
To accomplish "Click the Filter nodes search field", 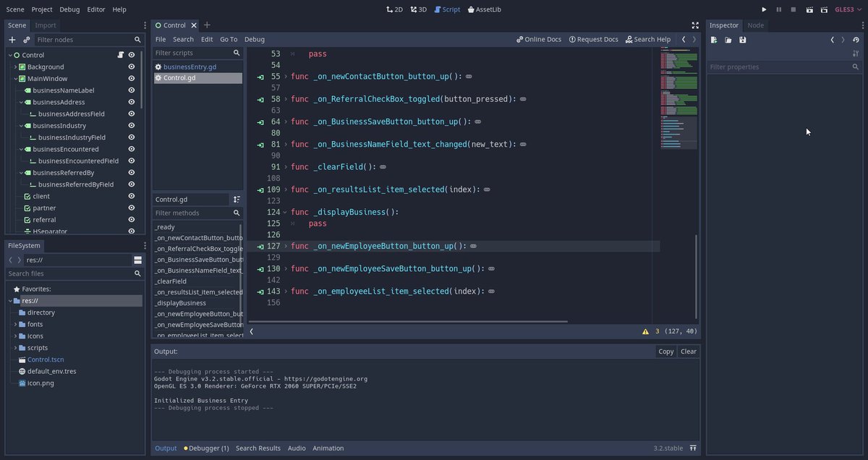I will (x=88, y=40).
